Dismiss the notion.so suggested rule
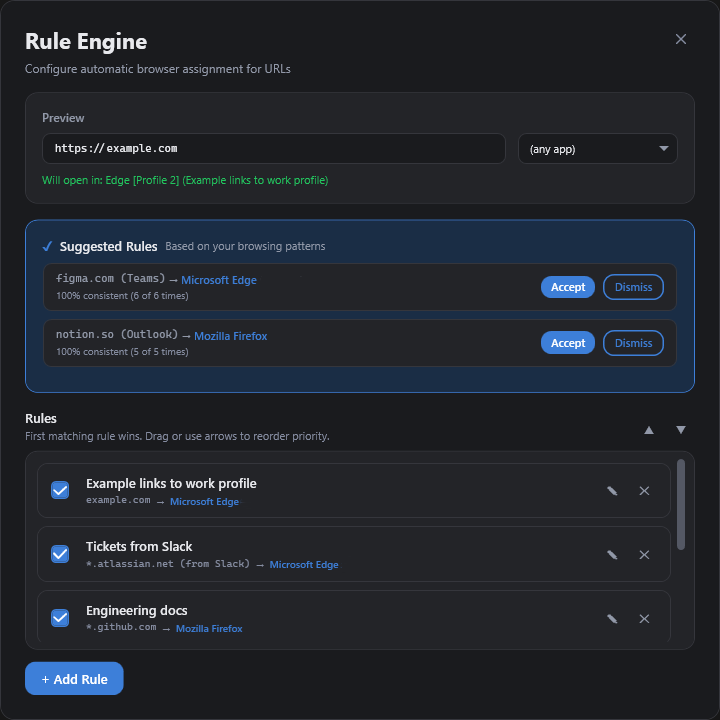720x720 pixels. (x=633, y=343)
